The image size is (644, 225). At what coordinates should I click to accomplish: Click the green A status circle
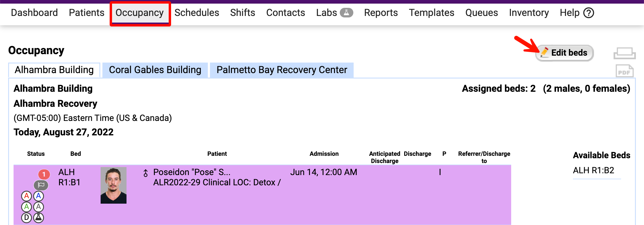tap(27, 207)
